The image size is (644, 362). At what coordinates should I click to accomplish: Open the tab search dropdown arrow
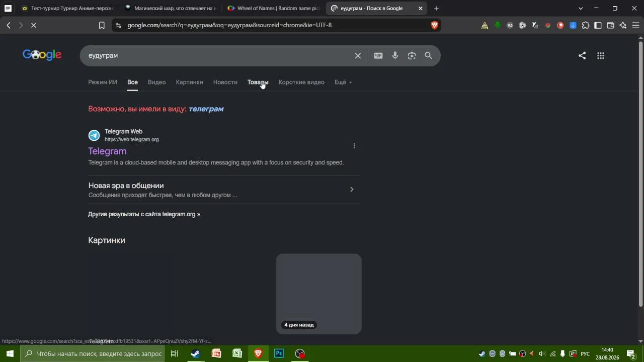pyautogui.click(x=581, y=8)
